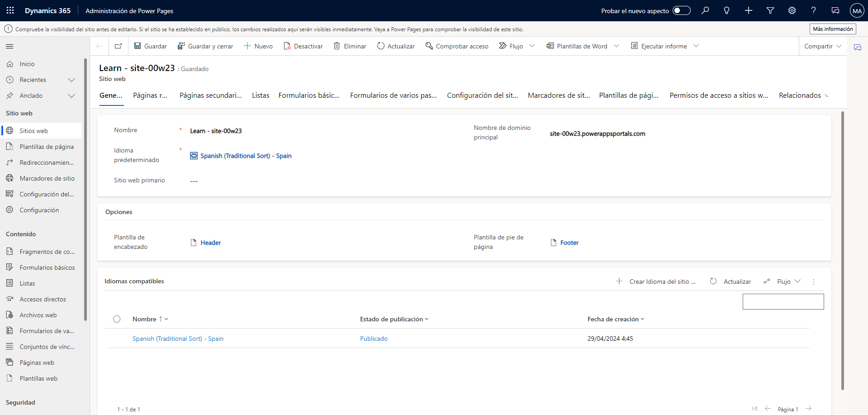
Task: Open the chat assistant icon in header
Action: [835, 10]
